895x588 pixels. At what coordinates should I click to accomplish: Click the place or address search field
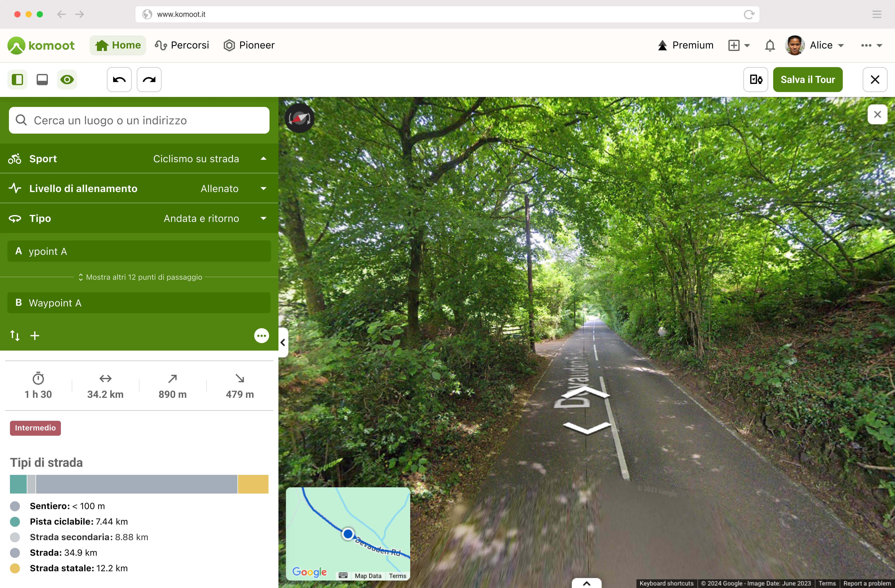pos(139,120)
